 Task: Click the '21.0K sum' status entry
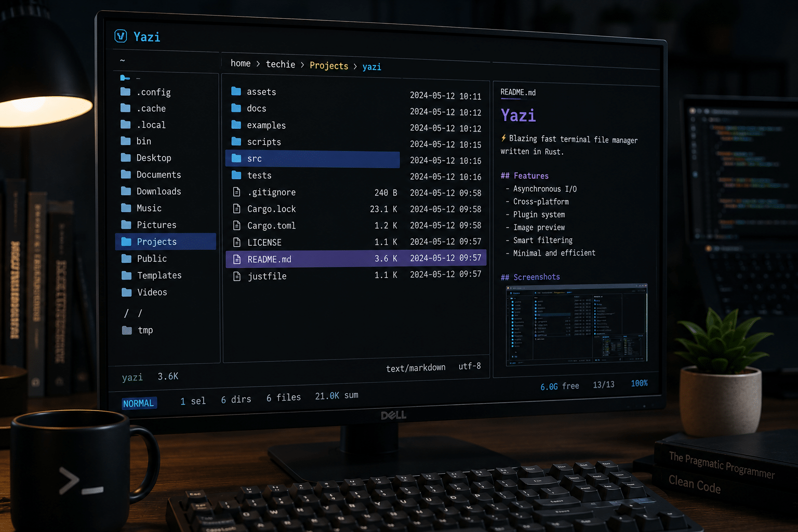click(337, 395)
